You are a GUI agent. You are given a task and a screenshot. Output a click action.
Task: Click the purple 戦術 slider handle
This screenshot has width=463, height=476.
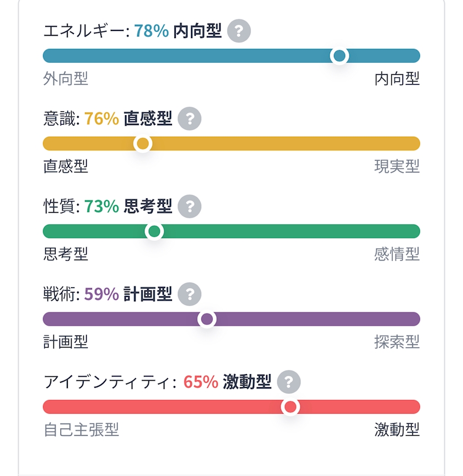pyautogui.click(x=207, y=319)
